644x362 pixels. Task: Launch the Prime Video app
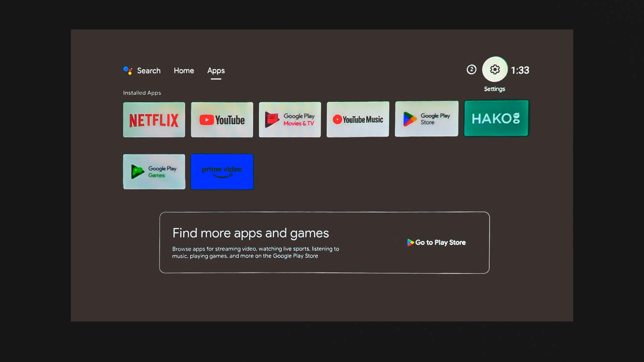coord(222,172)
